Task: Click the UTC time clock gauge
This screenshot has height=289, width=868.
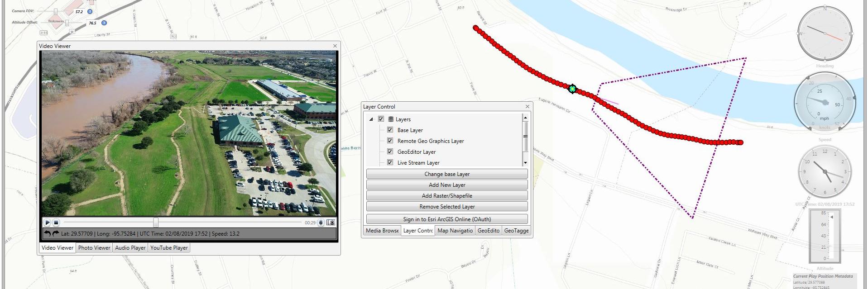Action: (x=825, y=172)
